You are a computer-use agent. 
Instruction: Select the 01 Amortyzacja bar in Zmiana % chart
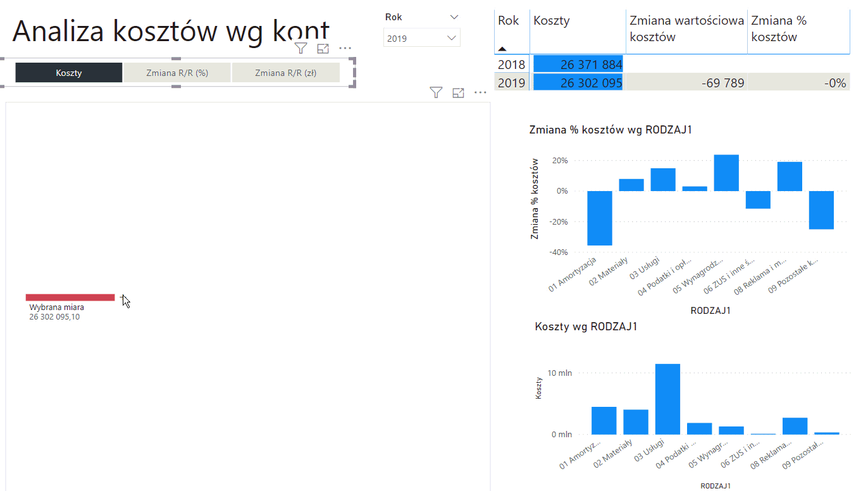click(x=599, y=218)
